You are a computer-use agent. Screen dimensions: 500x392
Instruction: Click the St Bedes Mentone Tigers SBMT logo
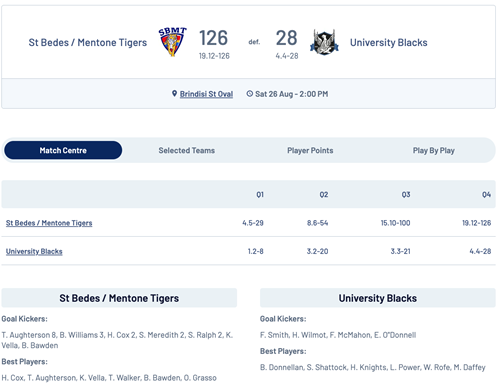click(172, 42)
